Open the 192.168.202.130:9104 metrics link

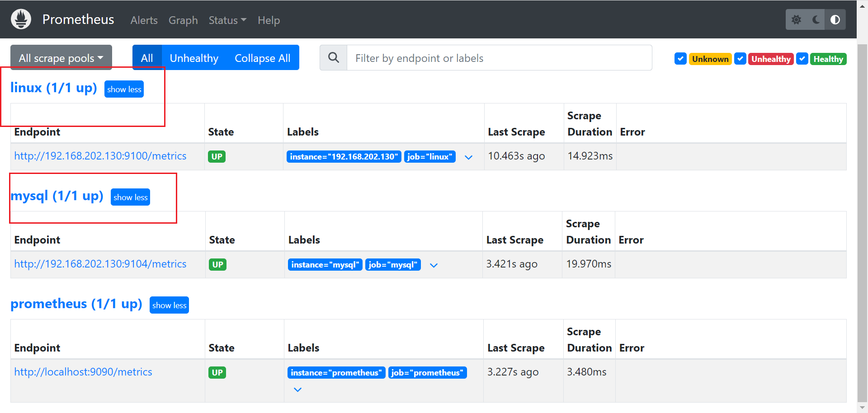100,264
